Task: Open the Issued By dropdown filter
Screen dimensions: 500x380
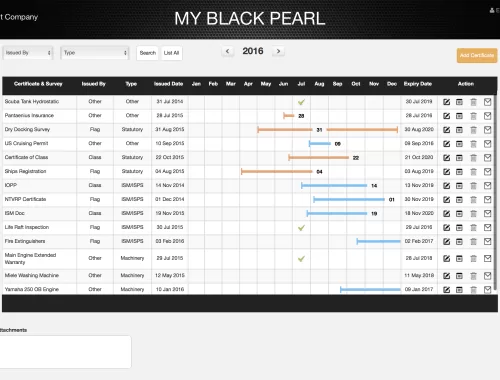Action: (28, 53)
